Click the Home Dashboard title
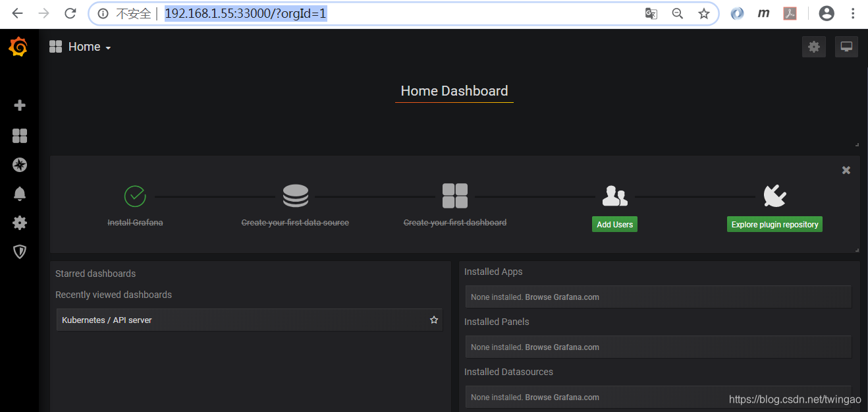This screenshot has height=412, width=868. tap(454, 91)
